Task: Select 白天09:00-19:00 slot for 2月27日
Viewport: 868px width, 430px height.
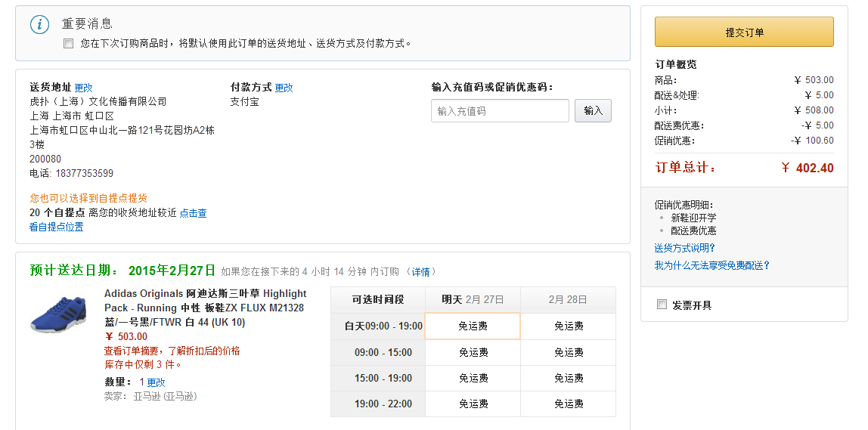Action: point(473,326)
